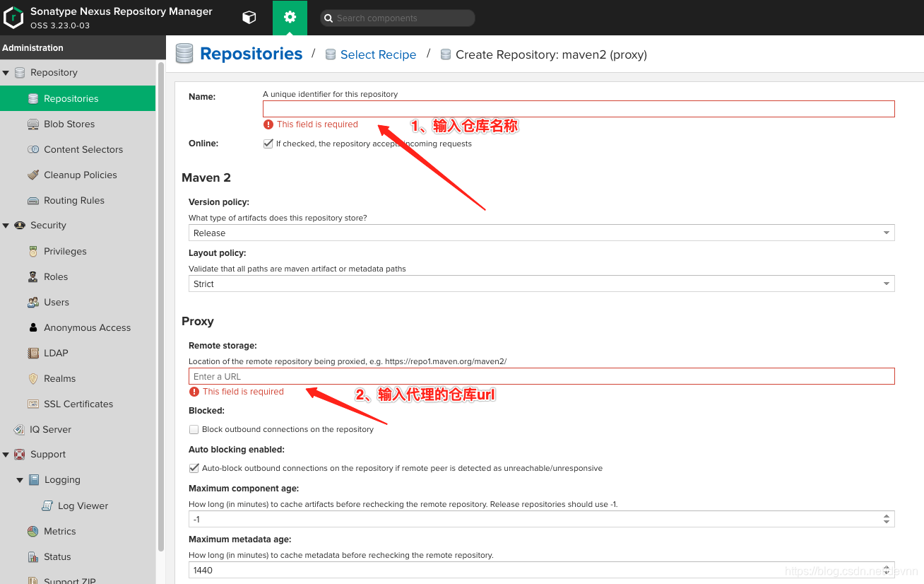Click the Repositories sidebar icon
The height and width of the screenshot is (584, 924).
33,98
